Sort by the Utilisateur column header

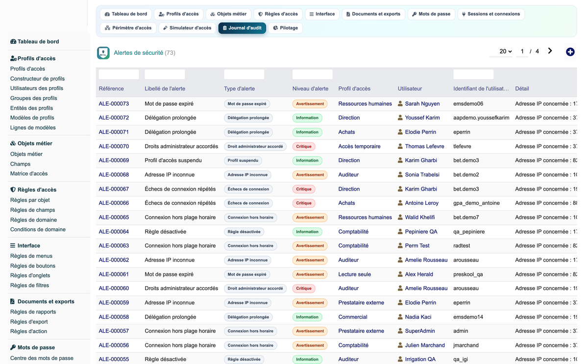(410, 89)
